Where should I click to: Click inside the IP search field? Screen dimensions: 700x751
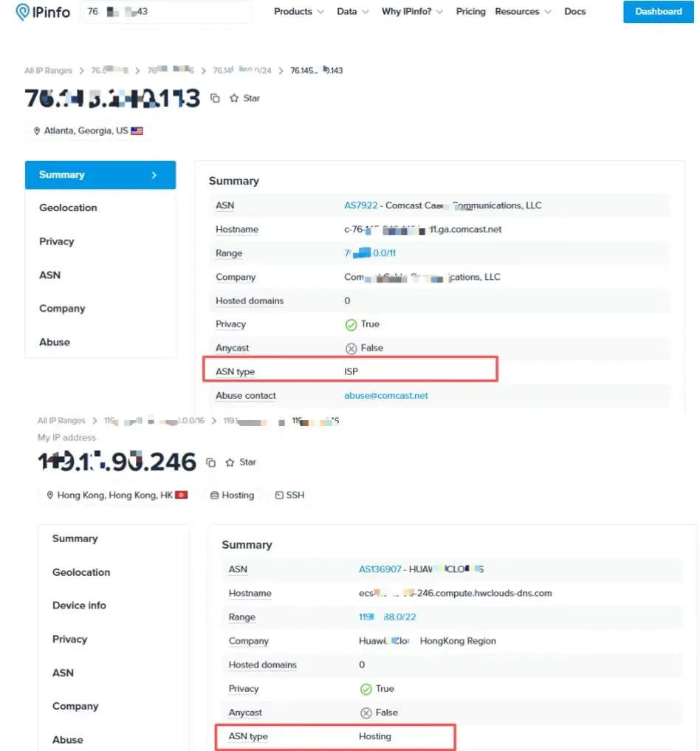point(166,12)
